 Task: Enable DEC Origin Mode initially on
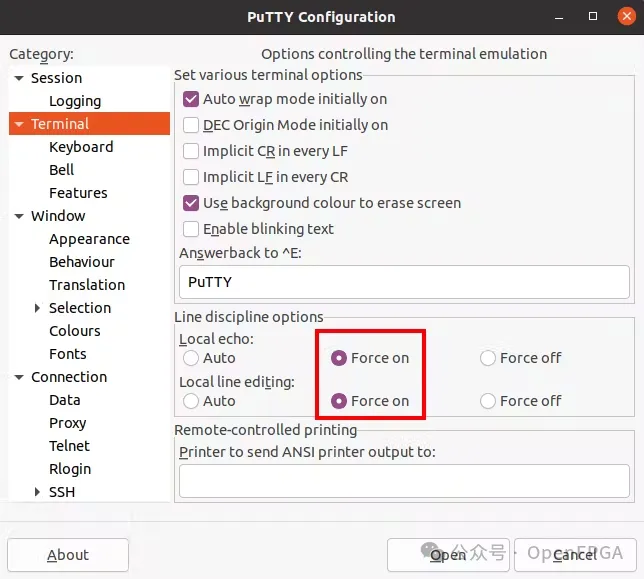tap(191, 125)
